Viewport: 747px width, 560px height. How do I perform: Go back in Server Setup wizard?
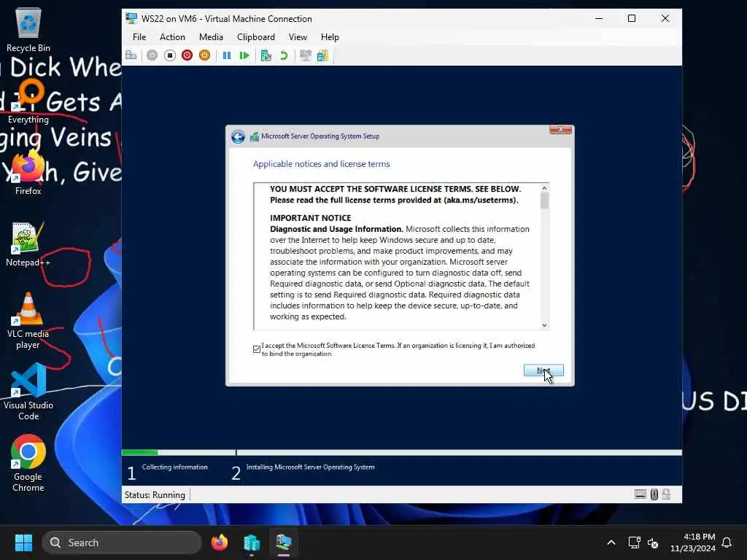238,136
